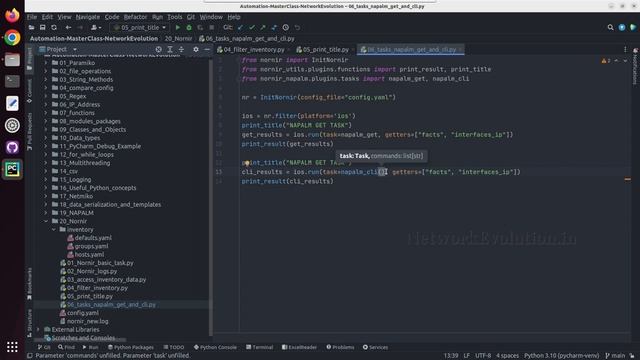640x360 pixels.
Task: Collapse all items in Project panel
Action: pos(181,49)
